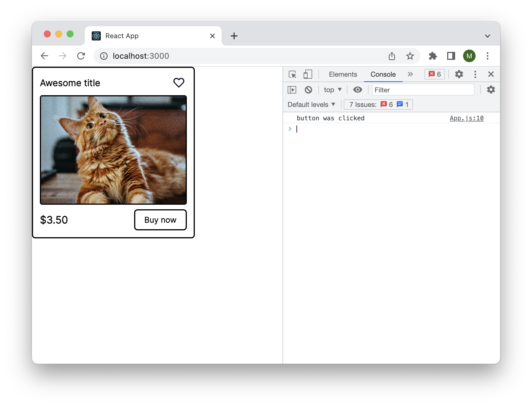Open DevTools settings gear
The image size is (532, 406).
pyautogui.click(x=459, y=74)
